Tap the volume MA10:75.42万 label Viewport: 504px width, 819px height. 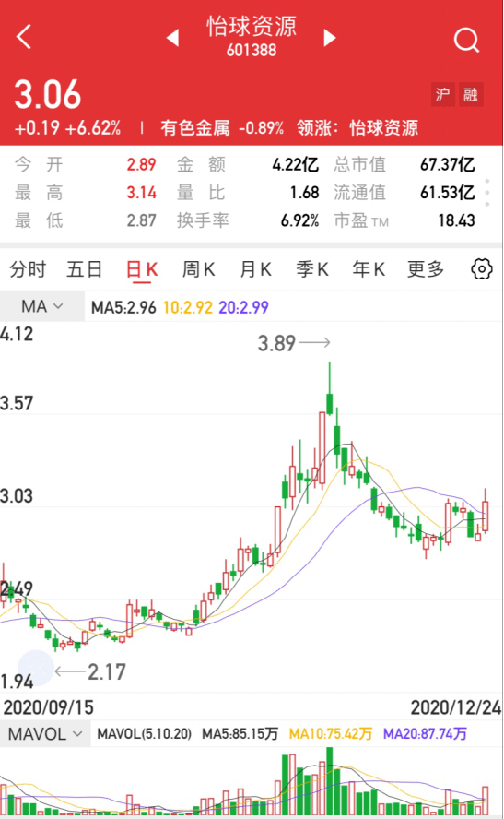click(x=331, y=734)
